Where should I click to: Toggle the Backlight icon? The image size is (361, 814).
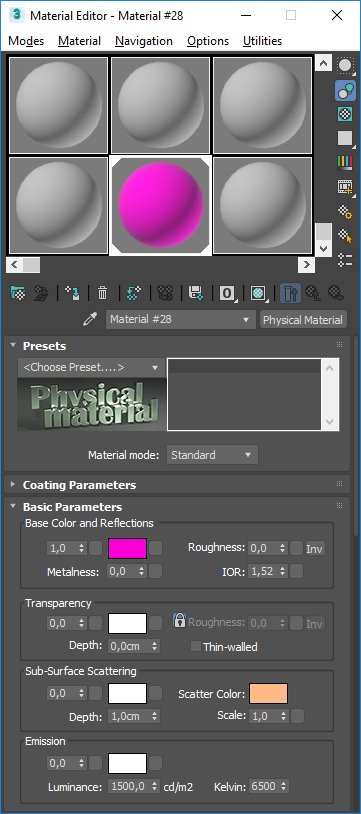click(345, 90)
